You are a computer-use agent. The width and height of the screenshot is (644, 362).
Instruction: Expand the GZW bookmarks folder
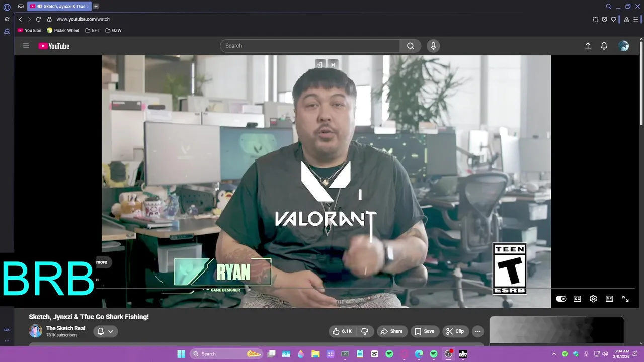113,30
